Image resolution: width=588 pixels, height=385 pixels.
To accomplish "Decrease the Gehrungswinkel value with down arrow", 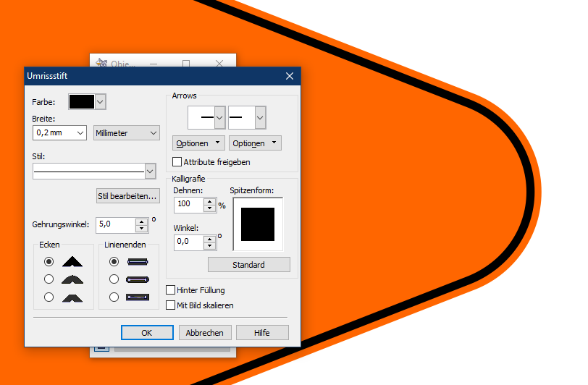I will click(x=141, y=228).
